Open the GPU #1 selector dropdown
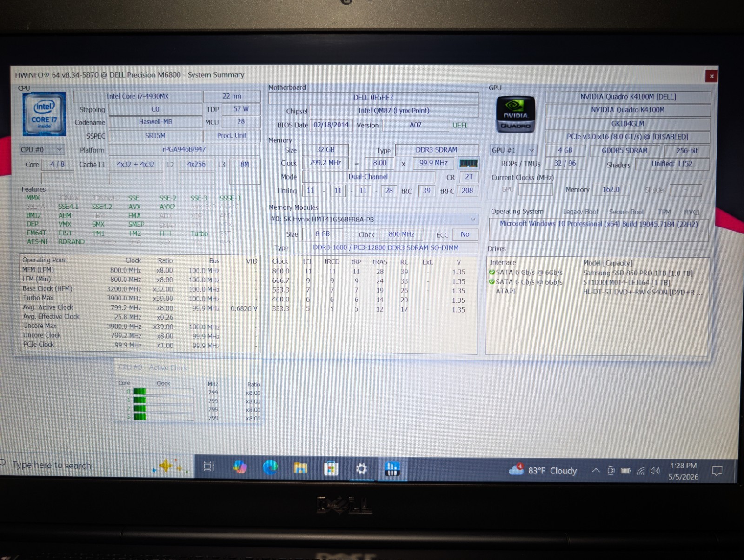This screenshot has height=560, width=744. coord(514,150)
